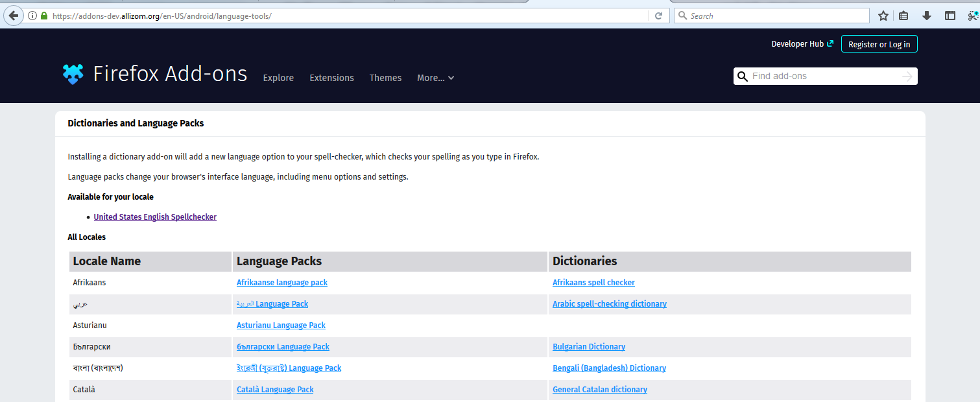This screenshot has width=980, height=402.
Task: Click the Dictionaries and Language Packs heading
Action: (x=136, y=123)
